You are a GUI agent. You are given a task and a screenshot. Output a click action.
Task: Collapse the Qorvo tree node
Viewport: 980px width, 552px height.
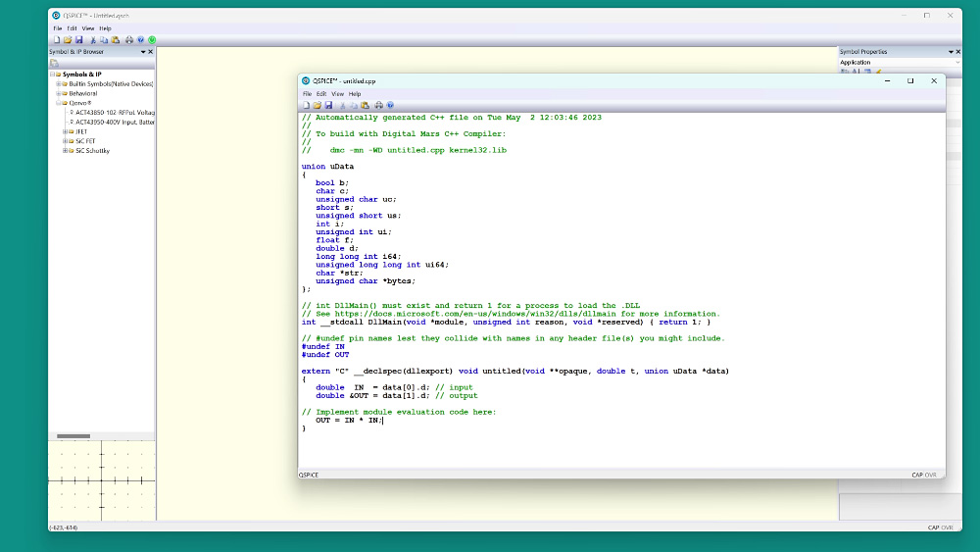click(58, 103)
